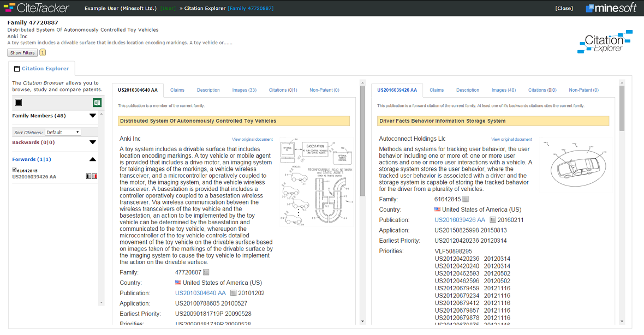Viewport: 644px width, 335px height.
Task: Click the 'Example User (Minesoft Ltd.)' header text
Action: click(x=120, y=8)
